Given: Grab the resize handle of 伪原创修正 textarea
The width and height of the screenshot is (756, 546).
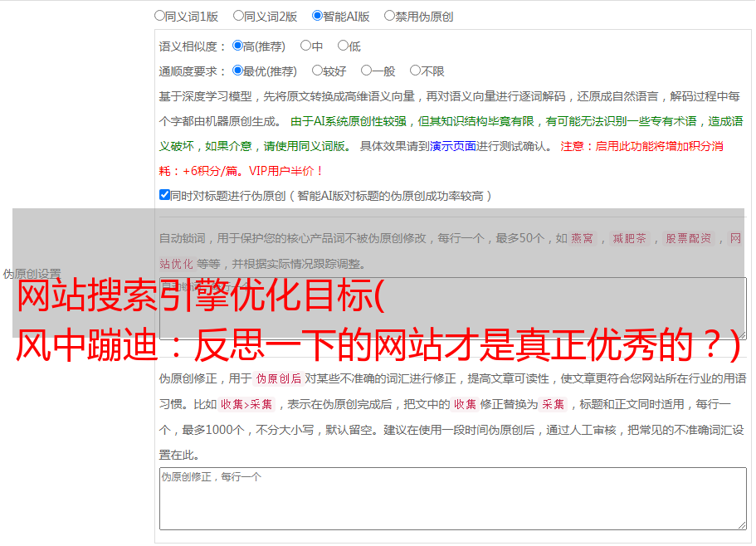Looking at the screenshot, I should click(742, 525).
